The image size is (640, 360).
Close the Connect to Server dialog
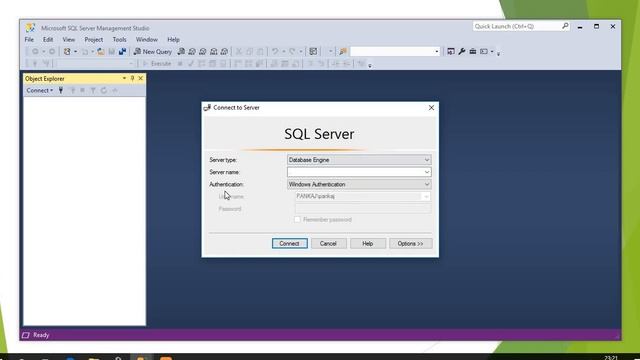(x=431, y=108)
